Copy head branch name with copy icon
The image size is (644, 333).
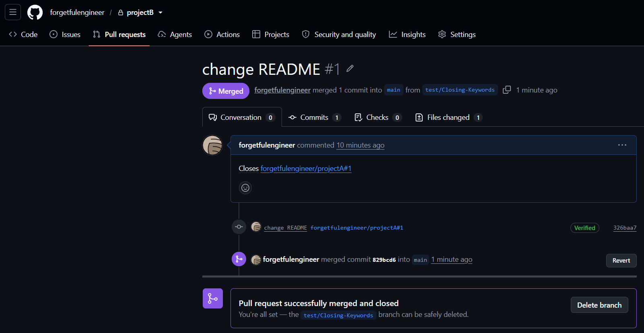coord(507,90)
